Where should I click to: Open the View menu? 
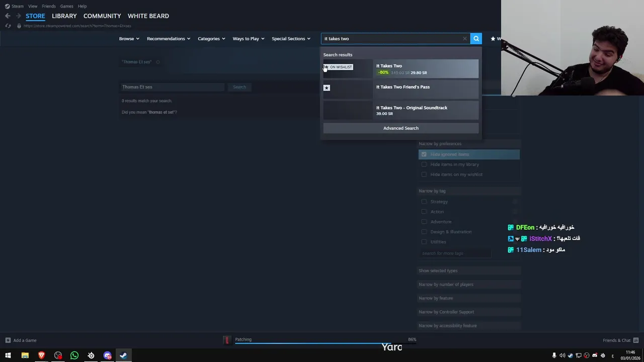point(33,6)
